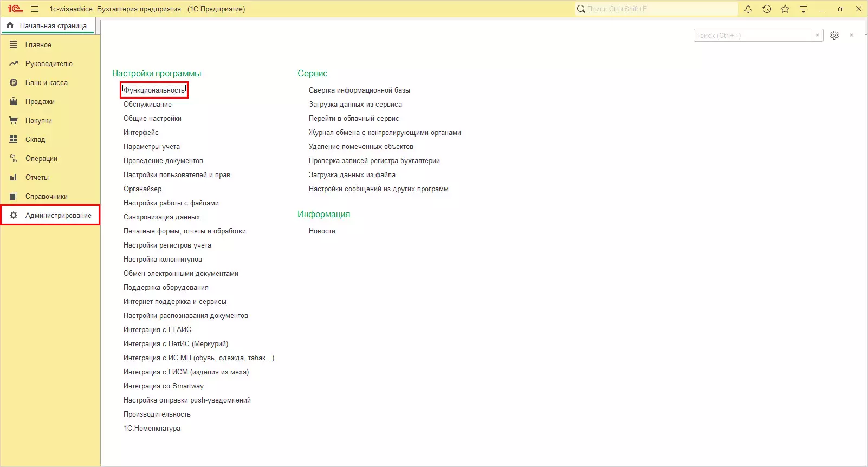Open the Интерфейс settings link

(x=141, y=132)
